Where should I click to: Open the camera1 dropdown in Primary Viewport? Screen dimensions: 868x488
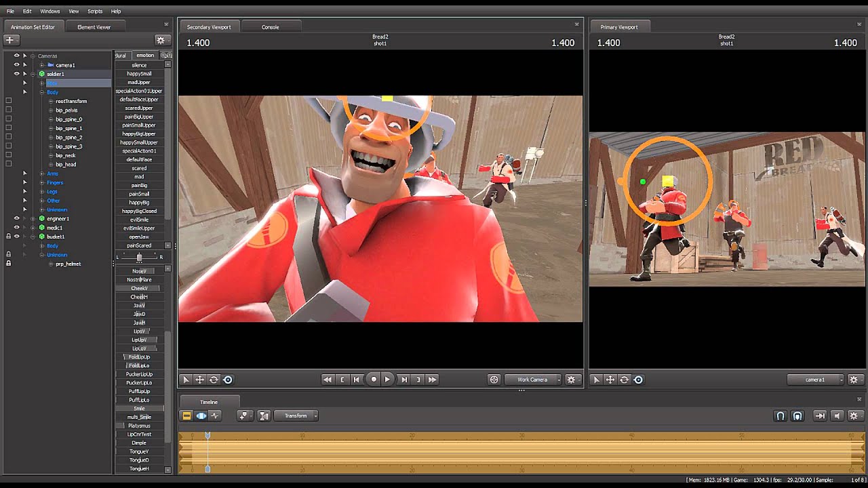816,380
